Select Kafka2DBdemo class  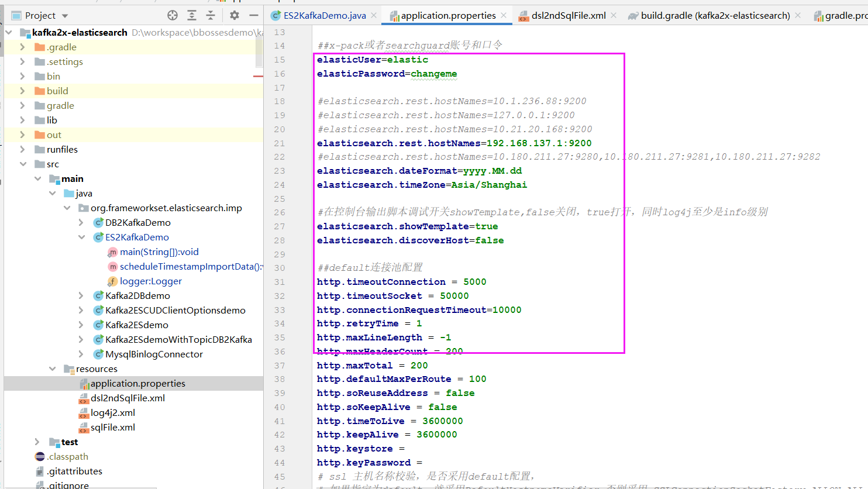(137, 295)
